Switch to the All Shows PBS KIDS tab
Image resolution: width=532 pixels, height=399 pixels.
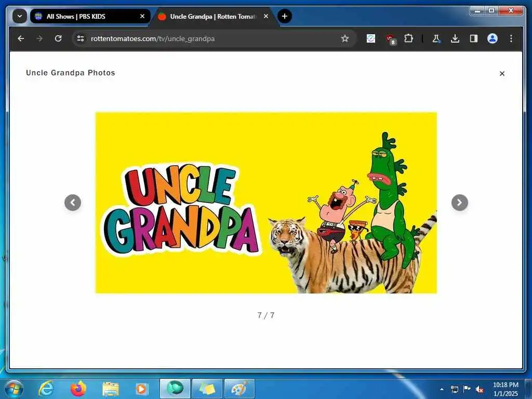pos(90,16)
